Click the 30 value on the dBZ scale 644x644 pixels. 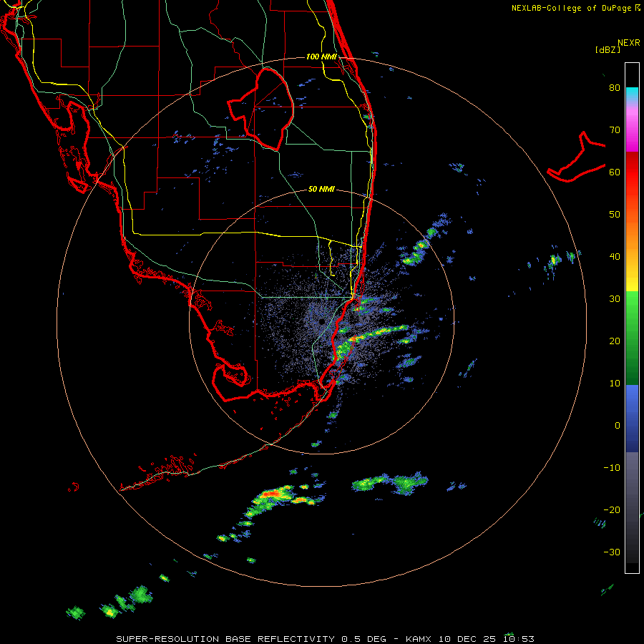(x=615, y=298)
